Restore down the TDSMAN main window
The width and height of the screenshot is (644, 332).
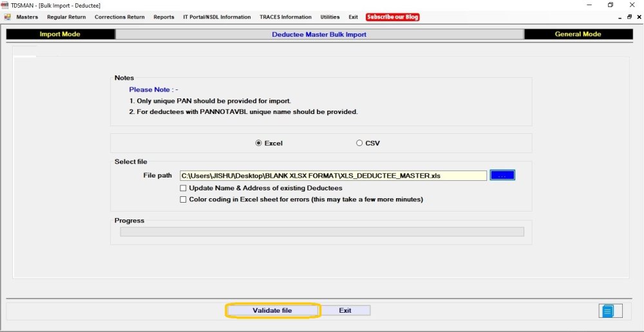tap(611, 5)
